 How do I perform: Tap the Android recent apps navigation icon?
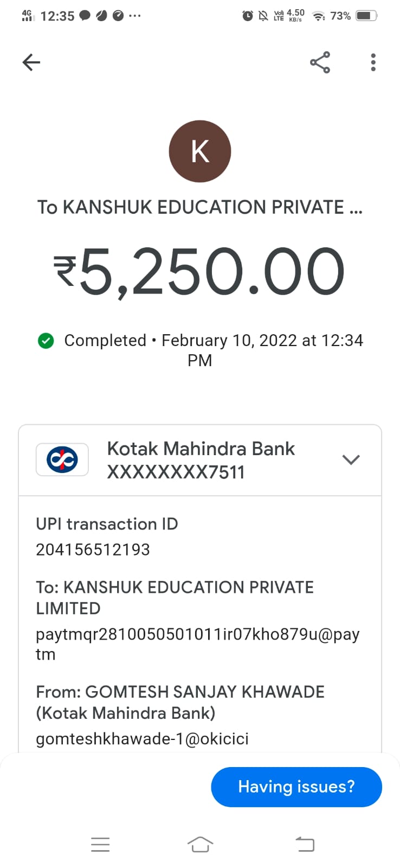[x=100, y=844]
